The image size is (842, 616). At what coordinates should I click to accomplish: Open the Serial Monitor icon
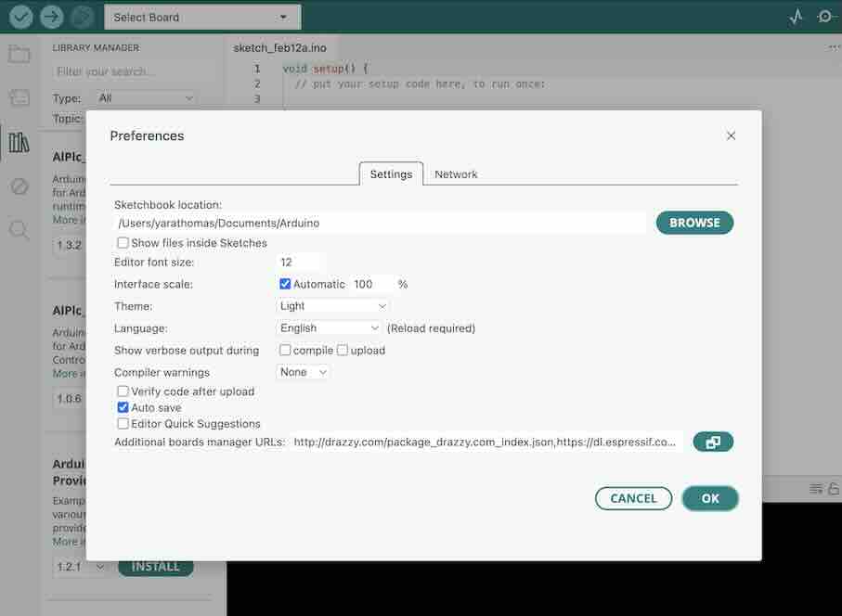[825, 18]
